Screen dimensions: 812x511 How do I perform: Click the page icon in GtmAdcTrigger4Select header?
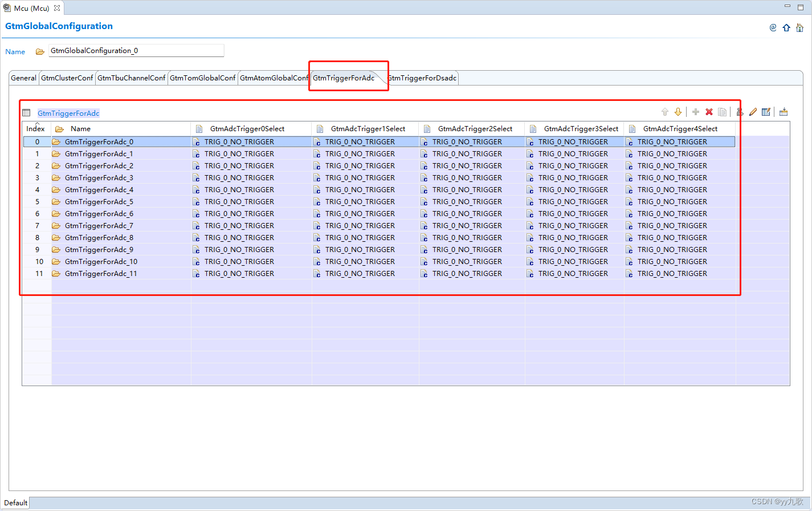point(632,129)
